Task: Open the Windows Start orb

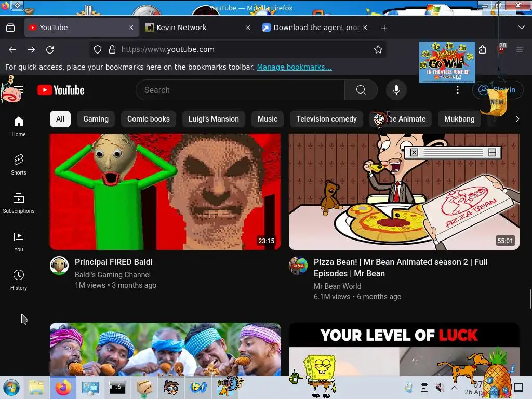Action: tap(11, 388)
